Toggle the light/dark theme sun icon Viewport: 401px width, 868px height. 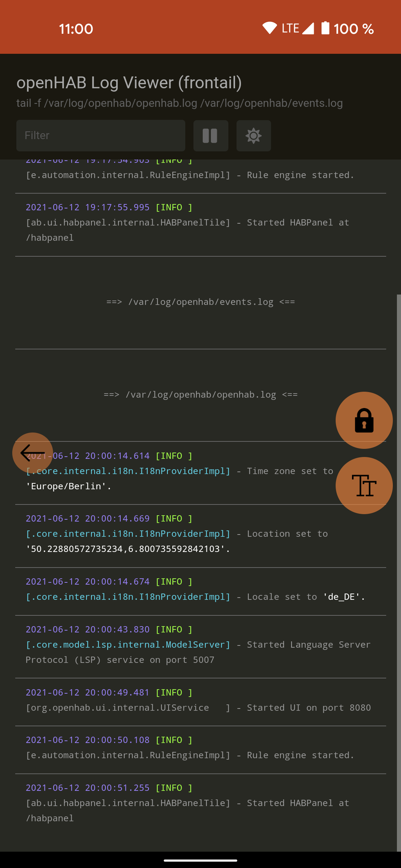click(254, 136)
